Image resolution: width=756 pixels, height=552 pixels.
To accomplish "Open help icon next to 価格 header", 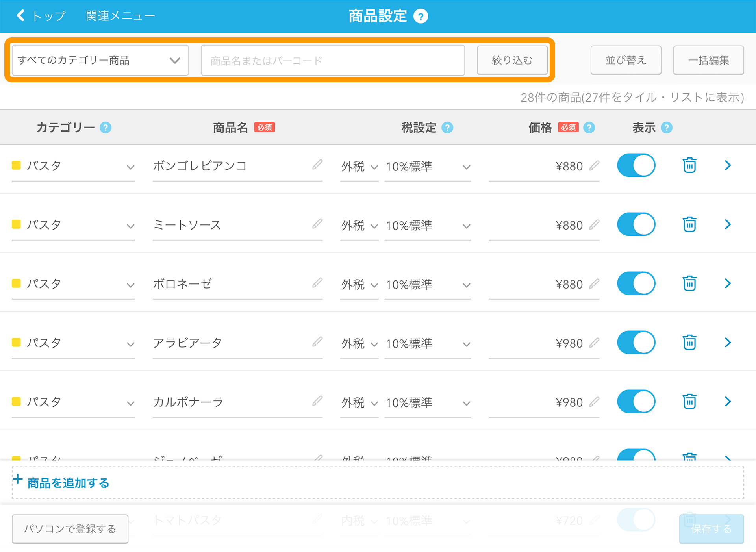I will pos(589,128).
